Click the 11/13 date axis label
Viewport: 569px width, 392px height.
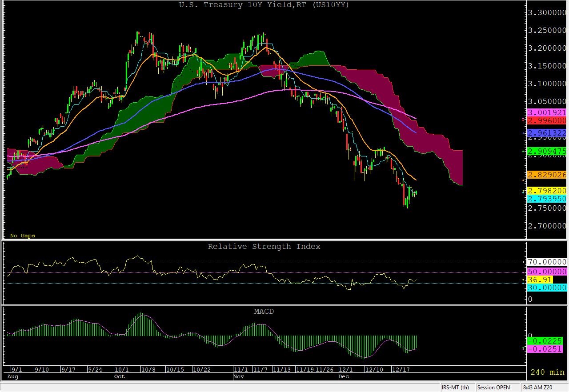[281, 370]
